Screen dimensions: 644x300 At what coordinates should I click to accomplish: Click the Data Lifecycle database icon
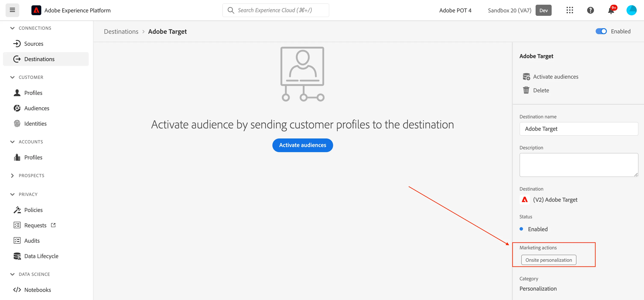coord(17,256)
